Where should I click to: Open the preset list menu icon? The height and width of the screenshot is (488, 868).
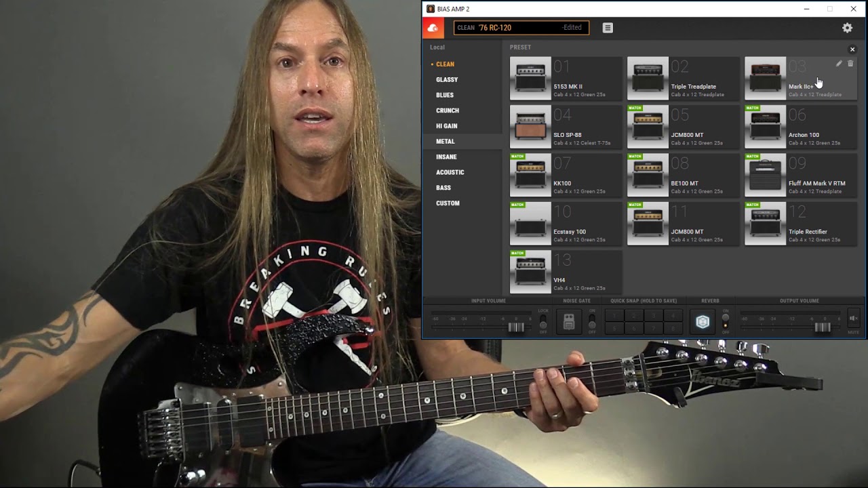click(x=608, y=28)
